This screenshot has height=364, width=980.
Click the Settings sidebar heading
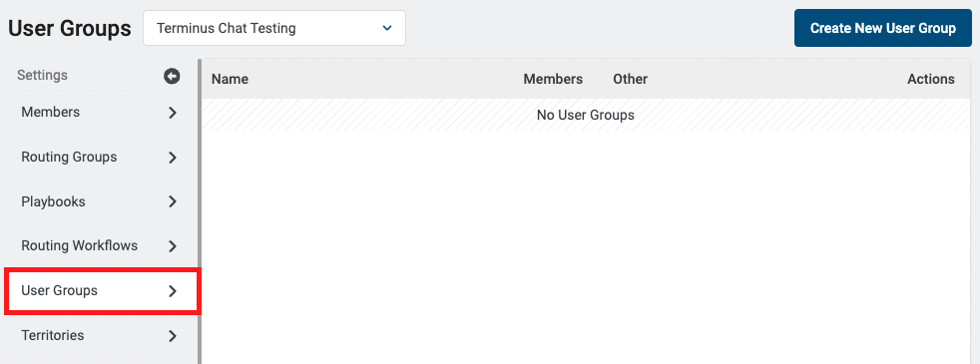tap(42, 76)
